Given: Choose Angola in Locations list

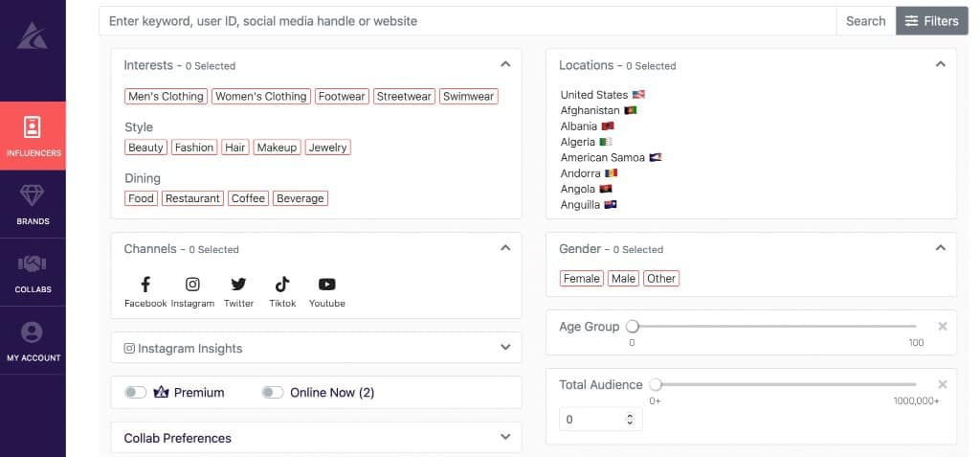Looking at the screenshot, I should [587, 189].
